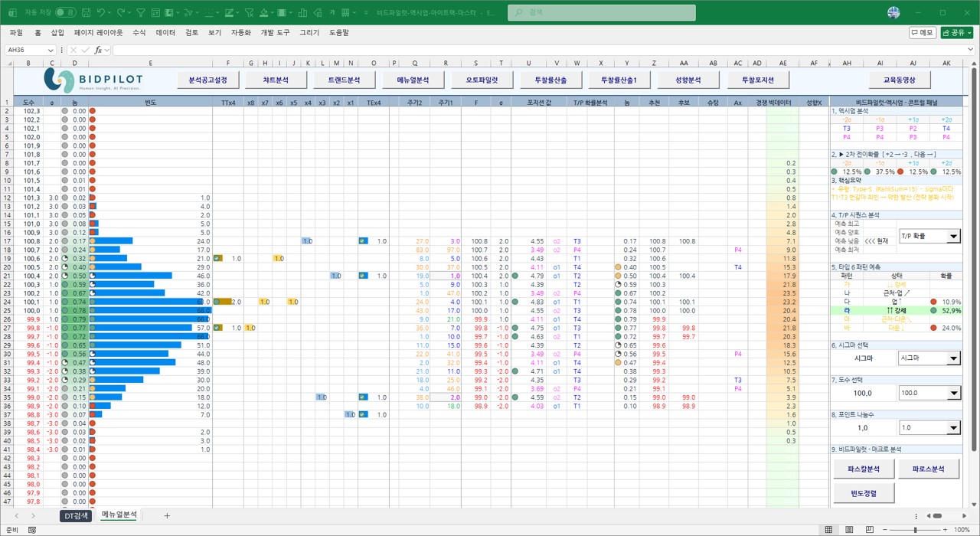This screenshot has height=536, width=980.
Task: Click the 성향분석 button
Action: click(x=688, y=80)
